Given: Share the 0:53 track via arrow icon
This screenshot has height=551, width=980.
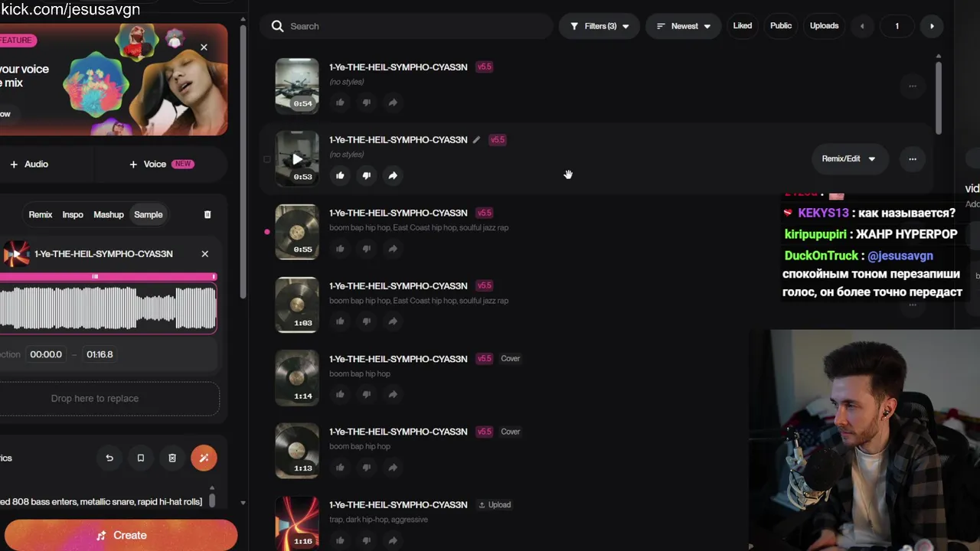Looking at the screenshot, I should [392, 175].
